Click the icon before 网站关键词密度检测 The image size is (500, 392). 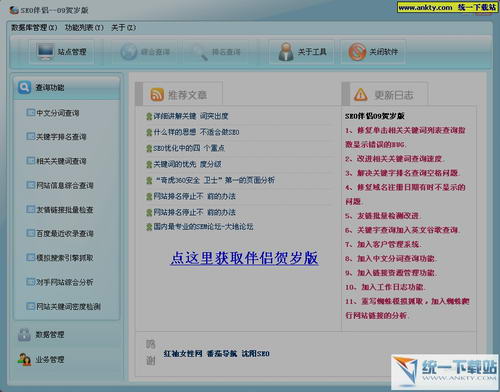pyautogui.click(x=30, y=306)
